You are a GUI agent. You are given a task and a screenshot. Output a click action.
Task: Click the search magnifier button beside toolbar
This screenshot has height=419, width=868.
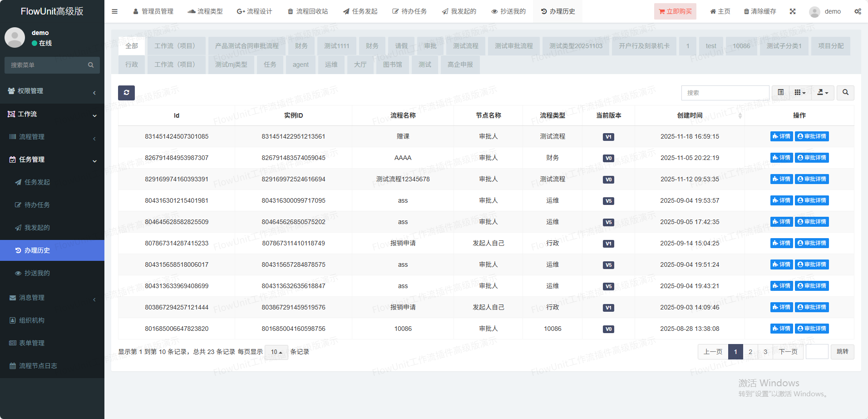pos(845,93)
